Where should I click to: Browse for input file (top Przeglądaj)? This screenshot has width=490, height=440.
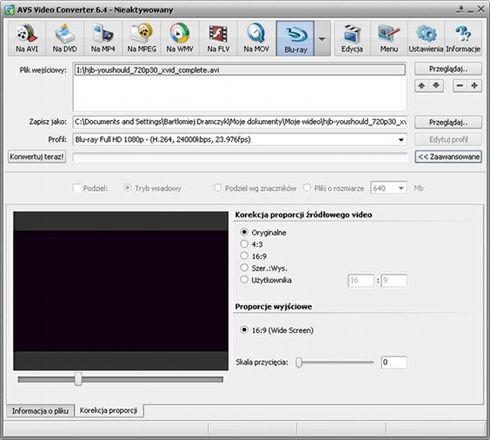click(x=448, y=69)
